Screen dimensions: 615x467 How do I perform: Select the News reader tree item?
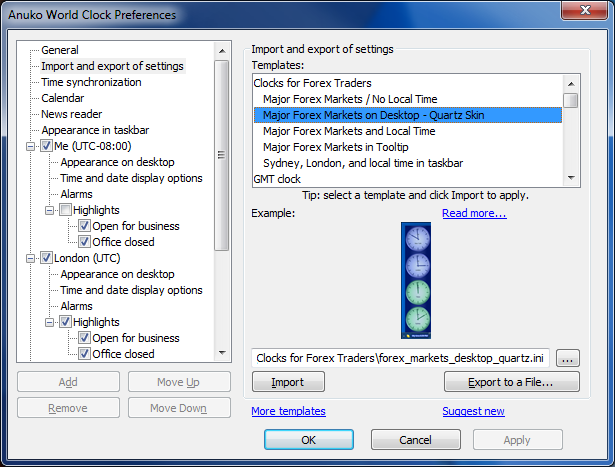point(70,114)
